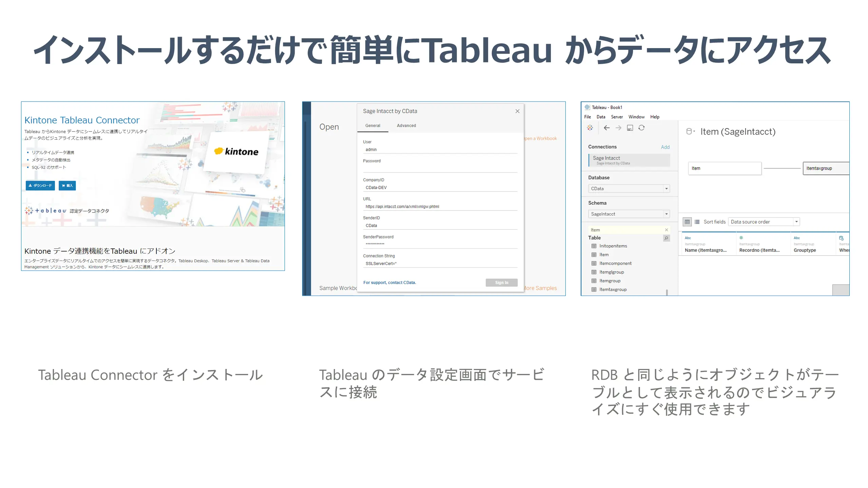This screenshot has width=868, height=488.
Task: Click the data source cylinder icon beside Item (SageIntacct)
Action: tap(689, 131)
